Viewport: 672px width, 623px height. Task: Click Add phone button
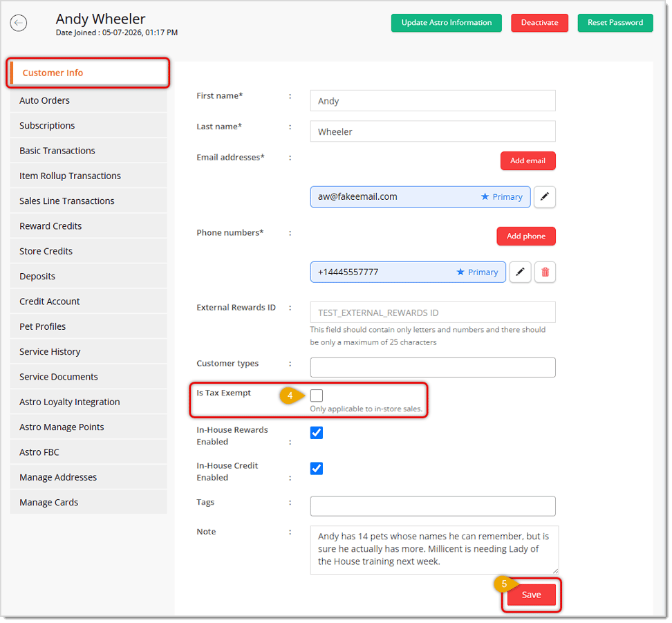528,236
